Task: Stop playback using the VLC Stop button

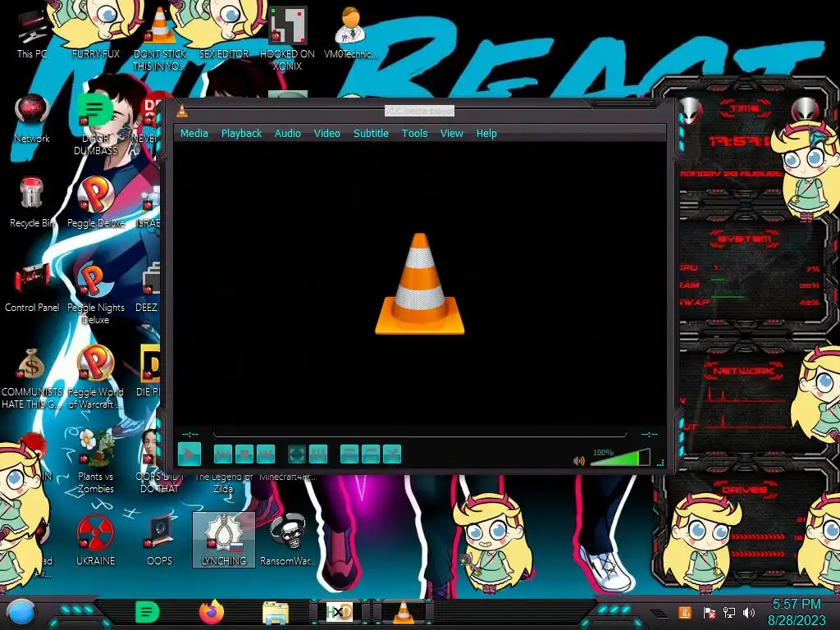Action: pos(244,454)
